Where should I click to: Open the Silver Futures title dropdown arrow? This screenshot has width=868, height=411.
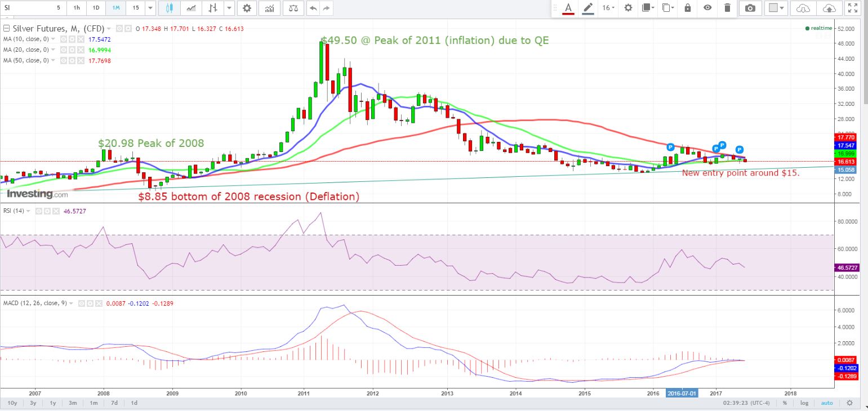[109, 29]
